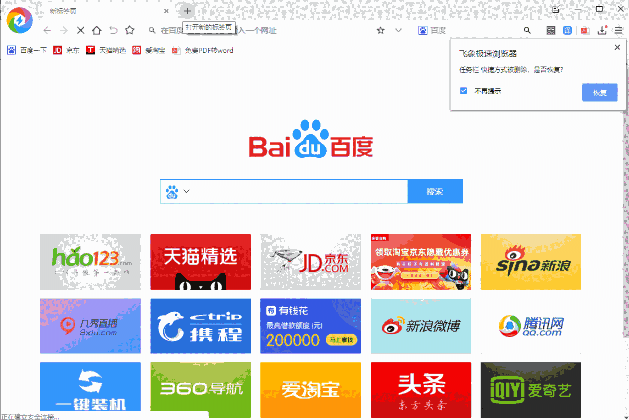This screenshot has width=629, height=420.
Task: Open the 新浪微博 tile
Action: (421, 326)
